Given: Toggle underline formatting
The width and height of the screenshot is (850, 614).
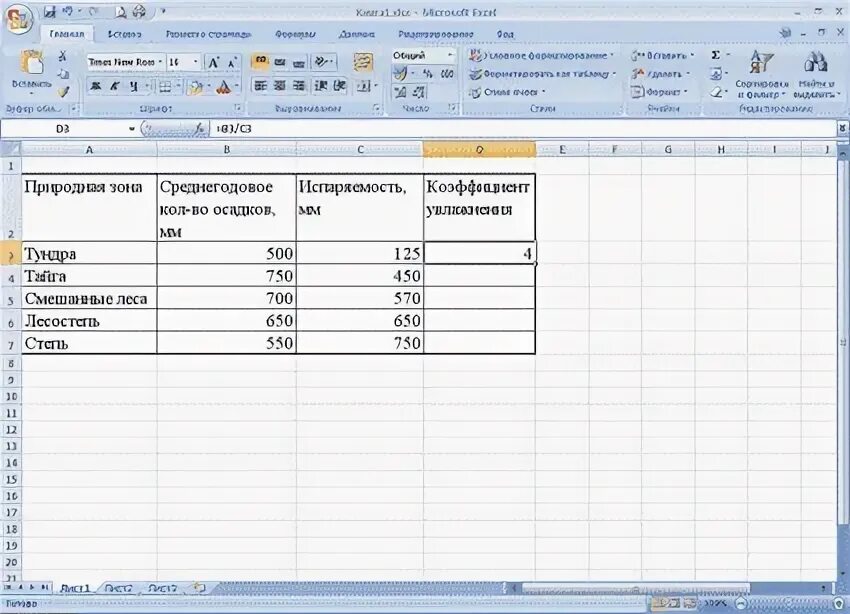Looking at the screenshot, I should click(x=133, y=86).
